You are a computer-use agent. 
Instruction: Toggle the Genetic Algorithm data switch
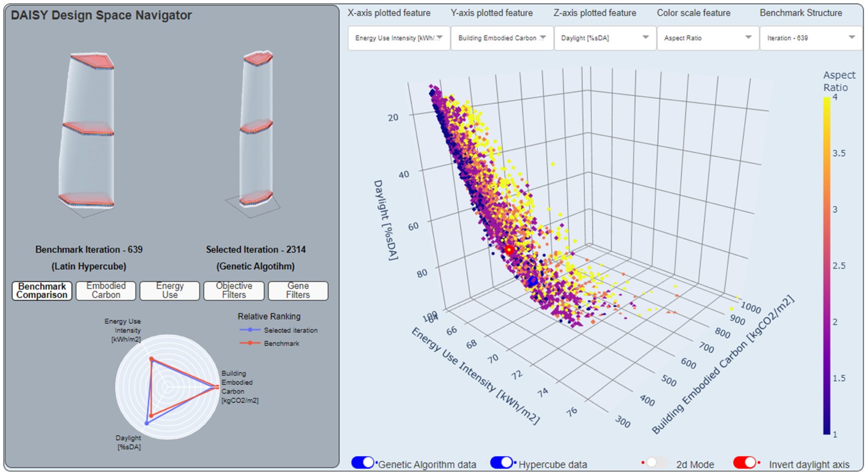point(363,462)
